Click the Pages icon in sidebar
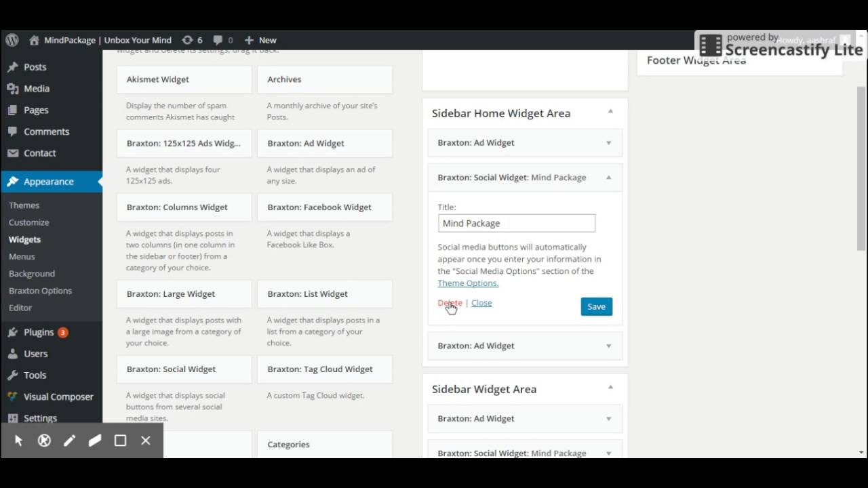Image resolution: width=868 pixels, height=488 pixels. 12,110
